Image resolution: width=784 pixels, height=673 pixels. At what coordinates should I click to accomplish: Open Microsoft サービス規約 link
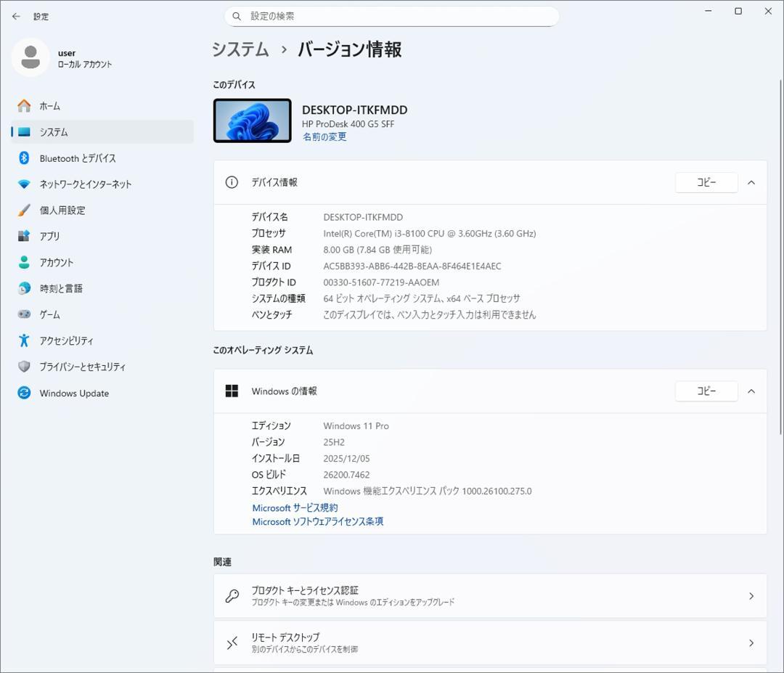click(294, 507)
